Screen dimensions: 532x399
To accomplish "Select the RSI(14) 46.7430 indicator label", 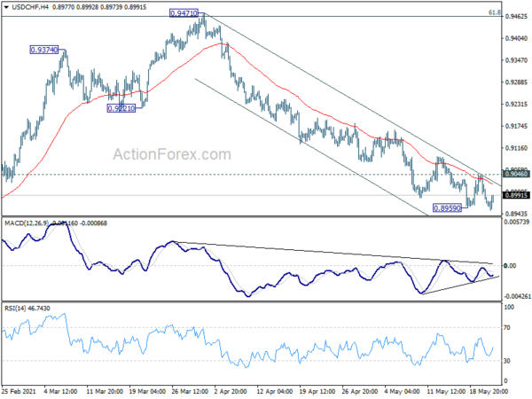I will (27, 309).
